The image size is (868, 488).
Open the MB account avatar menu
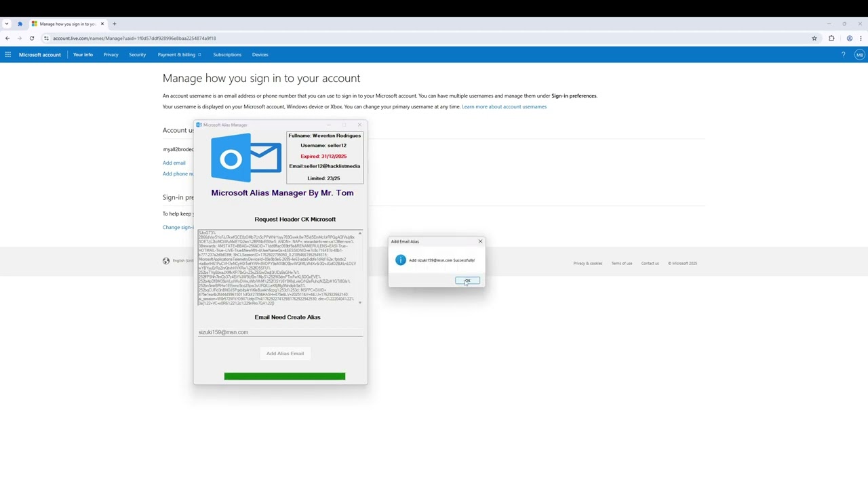pos(859,54)
